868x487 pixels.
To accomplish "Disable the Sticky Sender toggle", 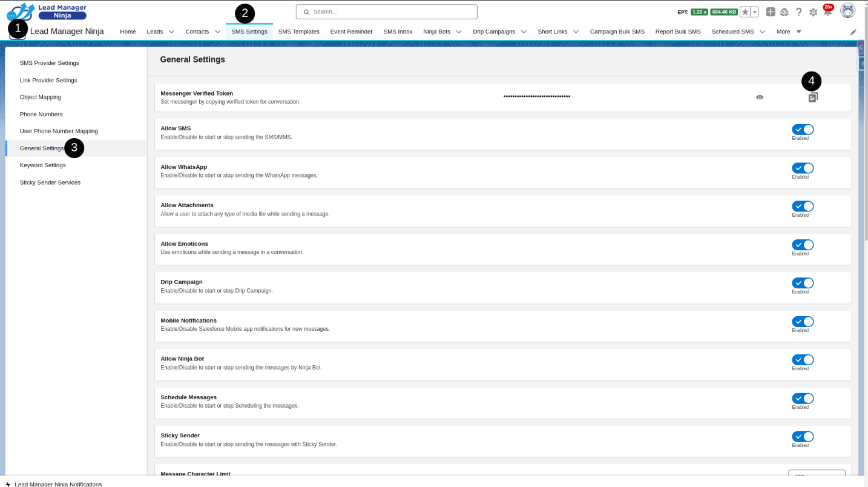I will tap(803, 437).
